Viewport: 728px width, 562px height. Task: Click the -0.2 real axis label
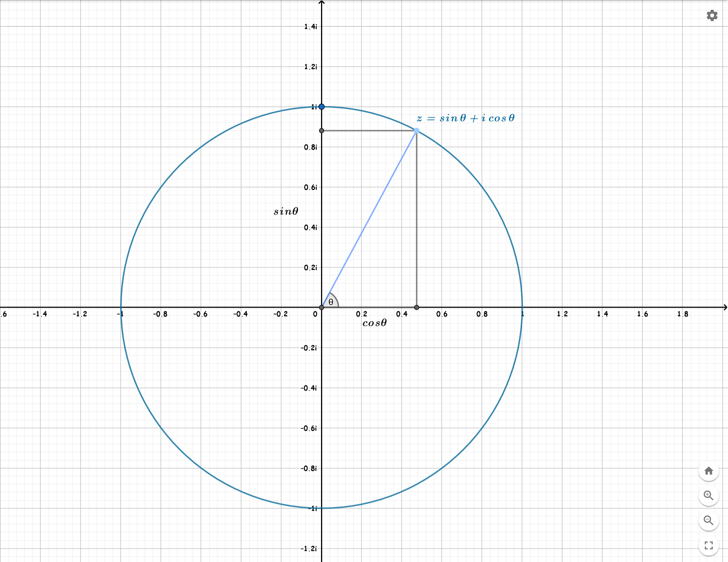(280, 314)
